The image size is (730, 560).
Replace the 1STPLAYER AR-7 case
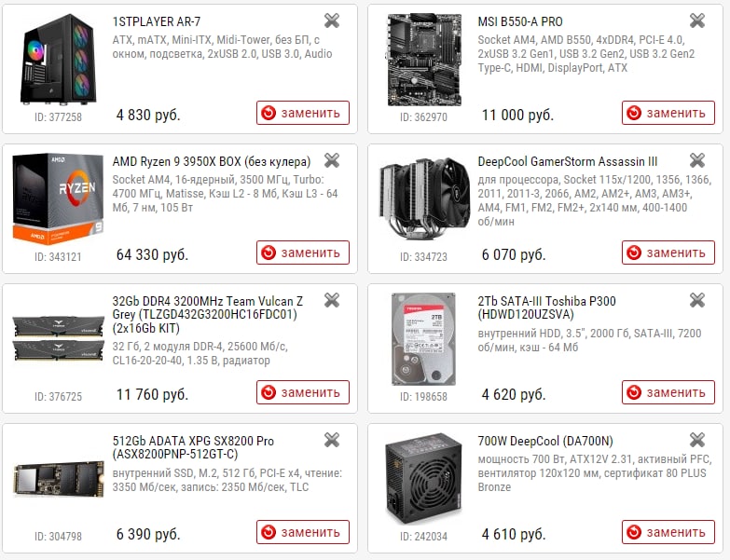[x=303, y=113]
